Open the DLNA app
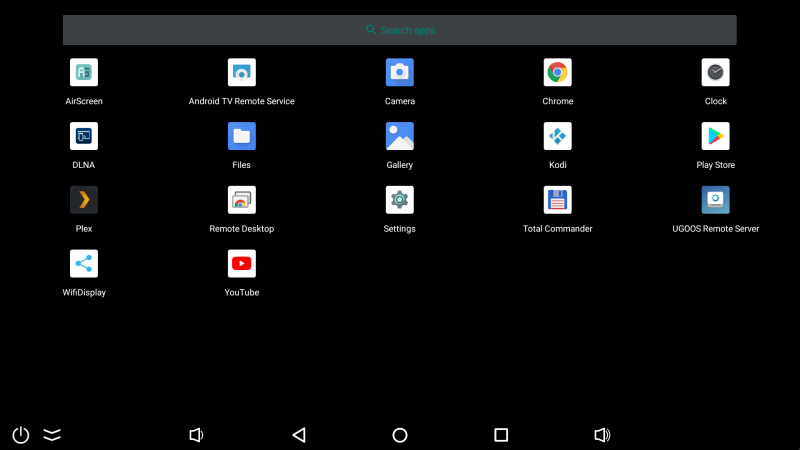Image resolution: width=800 pixels, height=450 pixels. (84, 136)
